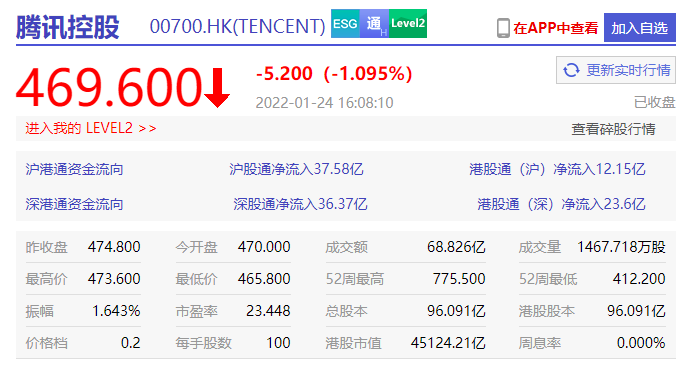Click the 已收盘 status text
Screen dimensions: 677x374
point(654,102)
